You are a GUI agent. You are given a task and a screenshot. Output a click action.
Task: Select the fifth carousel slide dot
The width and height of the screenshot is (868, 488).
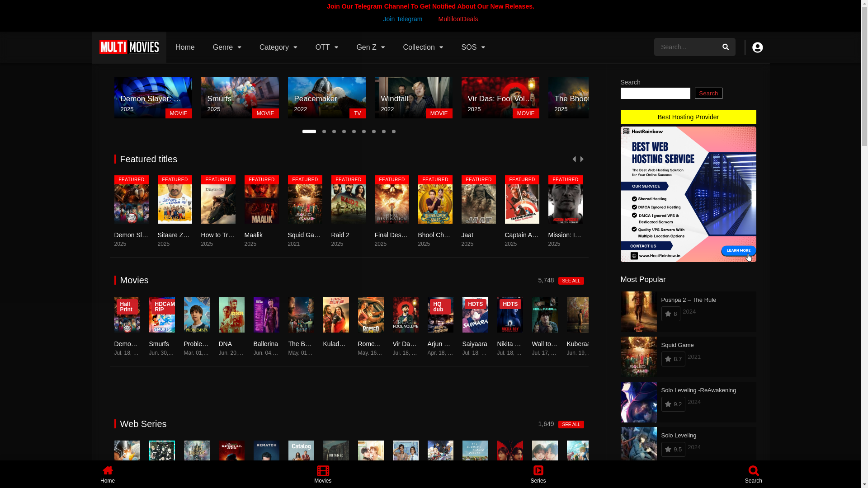click(354, 131)
